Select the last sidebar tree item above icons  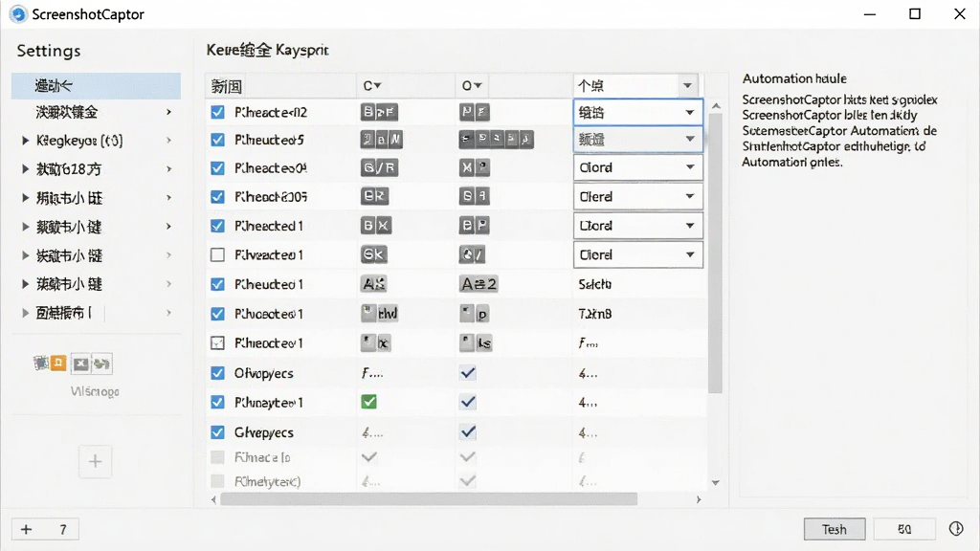pyautogui.click(x=97, y=313)
